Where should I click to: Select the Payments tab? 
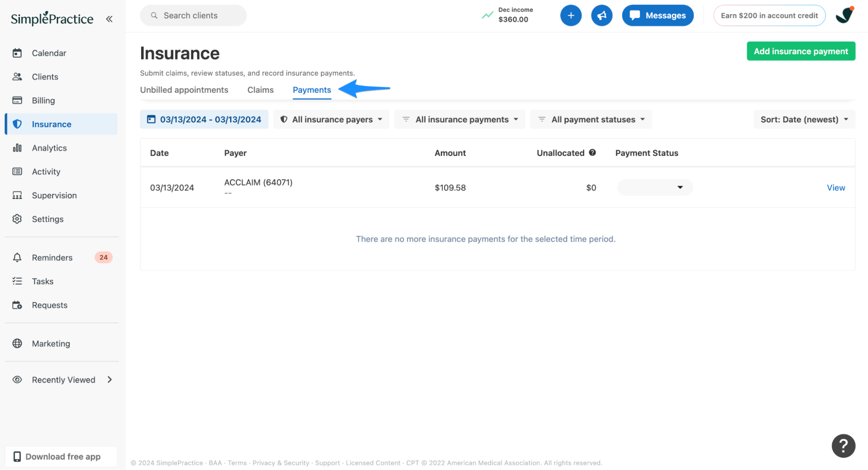pyautogui.click(x=312, y=90)
